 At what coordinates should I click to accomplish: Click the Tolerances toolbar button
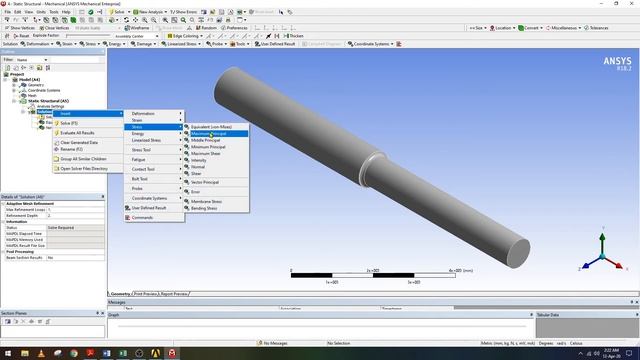click(x=596, y=28)
